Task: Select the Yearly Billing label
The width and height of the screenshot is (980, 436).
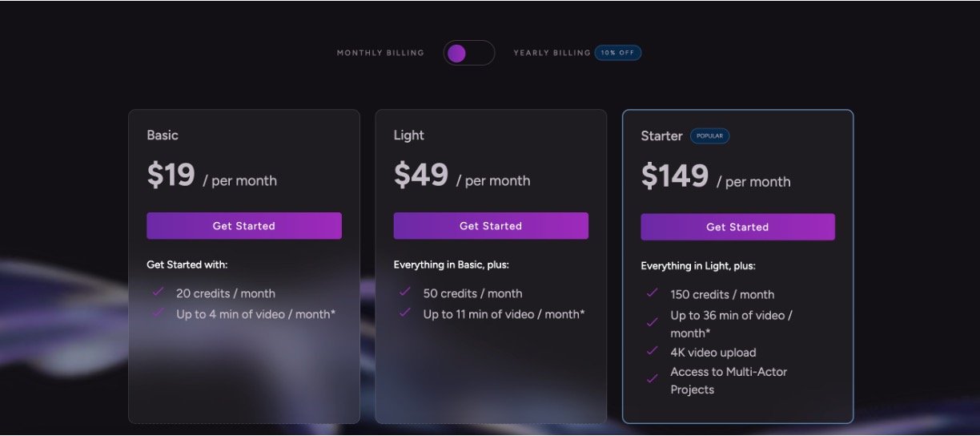Action: click(x=552, y=53)
